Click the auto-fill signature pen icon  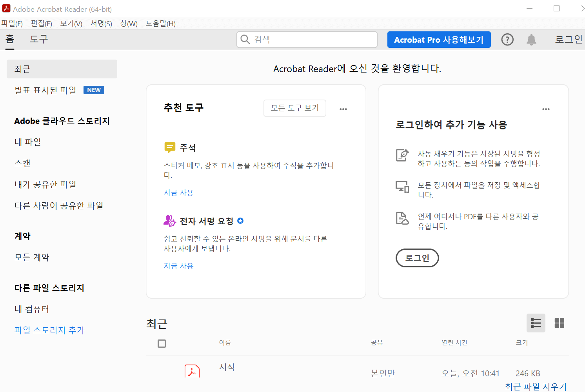click(x=402, y=155)
